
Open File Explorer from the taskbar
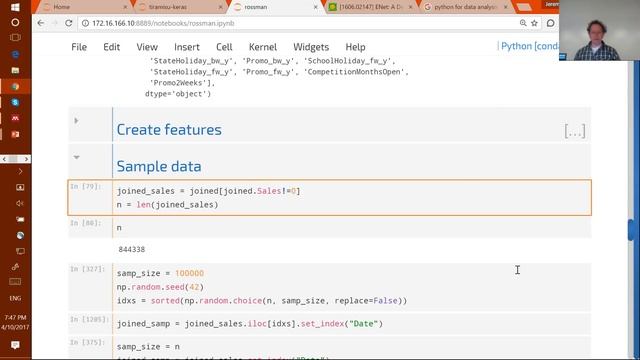(x=15, y=70)
